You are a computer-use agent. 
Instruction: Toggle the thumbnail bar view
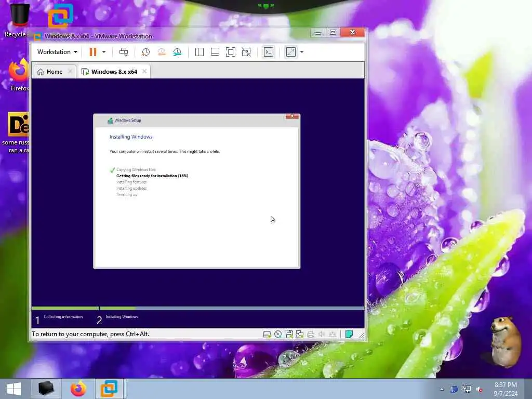coord(215,52)
